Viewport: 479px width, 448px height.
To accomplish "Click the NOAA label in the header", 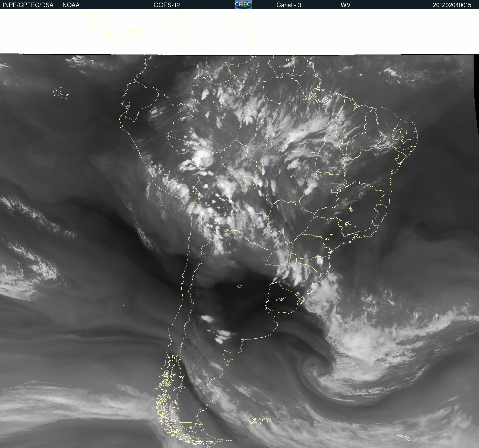I will [x=71, y=5].
